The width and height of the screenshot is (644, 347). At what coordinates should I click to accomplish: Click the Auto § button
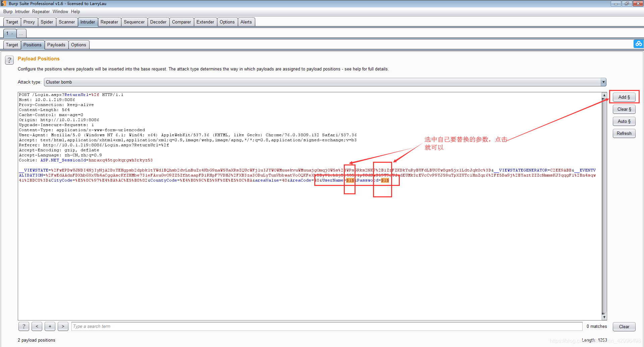pyautogui.click(x=624, y=121)
